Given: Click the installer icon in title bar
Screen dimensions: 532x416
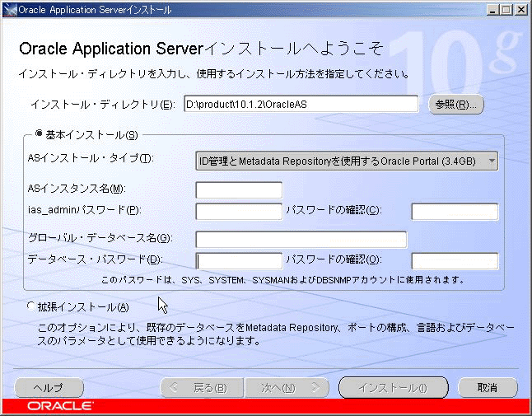Looking at the screenshot, I should [10, 10].
